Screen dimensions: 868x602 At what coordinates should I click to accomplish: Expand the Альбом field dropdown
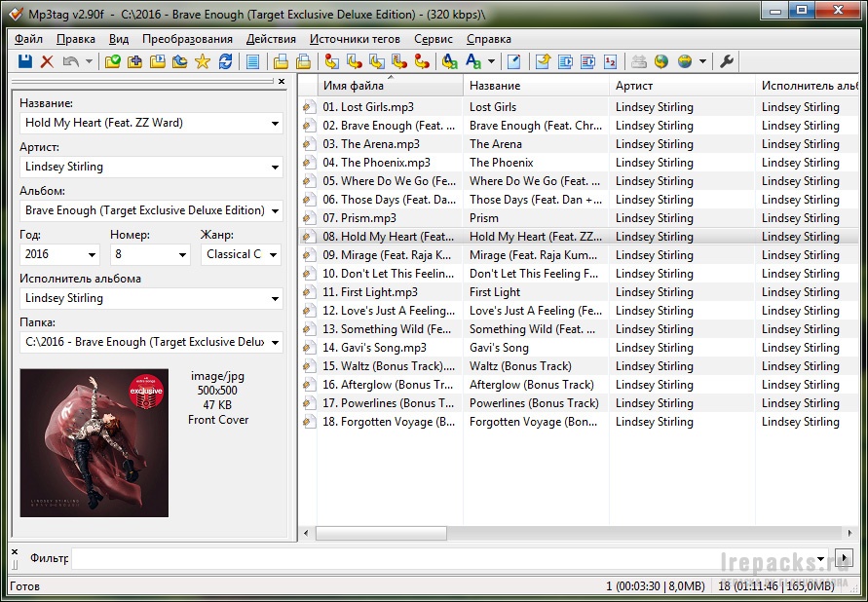[276, 210]
